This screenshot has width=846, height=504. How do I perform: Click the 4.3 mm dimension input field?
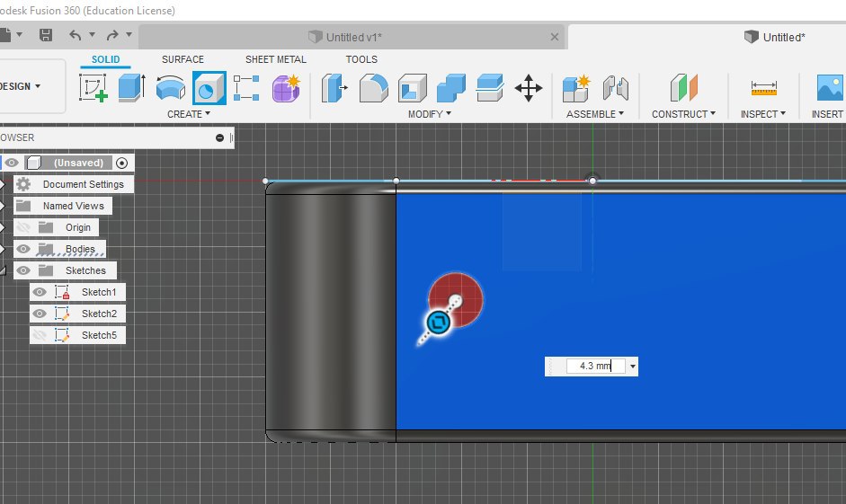click(594, 367)
